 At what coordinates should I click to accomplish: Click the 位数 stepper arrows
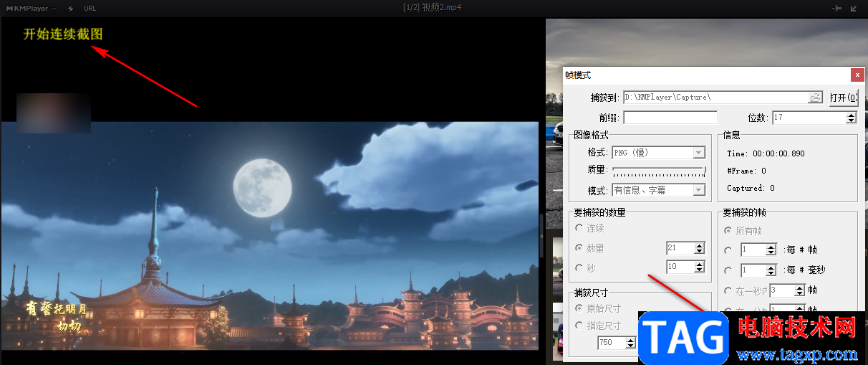(x=852, y=117)
